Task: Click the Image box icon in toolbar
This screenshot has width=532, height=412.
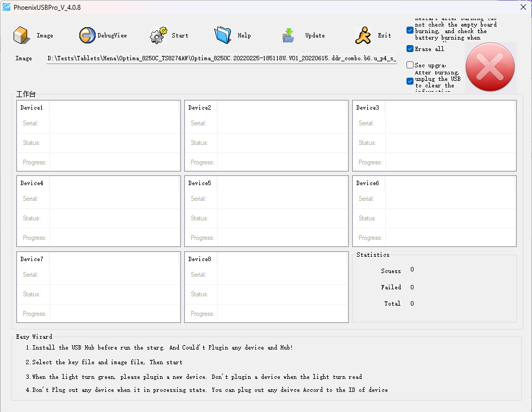Action: tap(22, 35)
